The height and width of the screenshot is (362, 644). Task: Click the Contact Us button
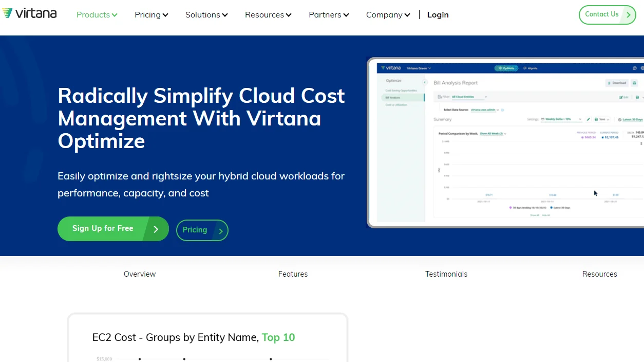point(607,14)
